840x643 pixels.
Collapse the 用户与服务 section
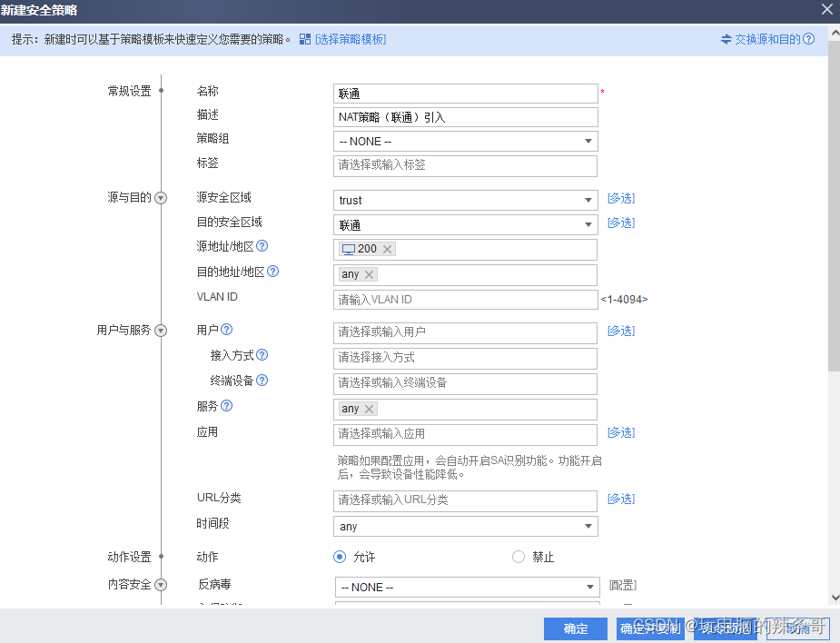click(x=161, y=331)
